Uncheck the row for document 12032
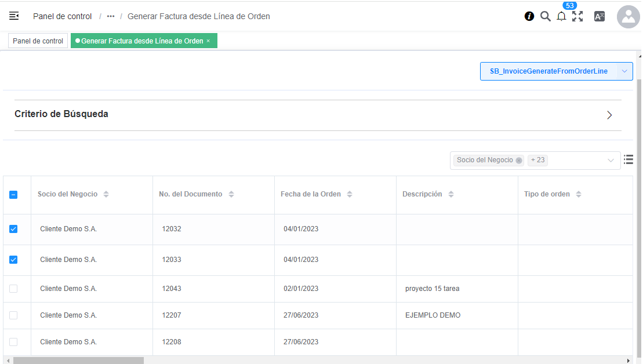The image size is (643, 364). tap(13, 229)
